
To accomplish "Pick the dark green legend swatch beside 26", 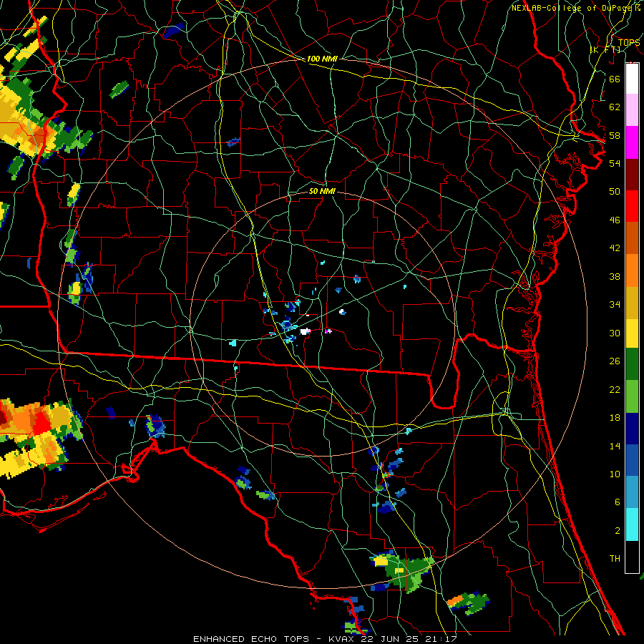I will pyautogui.click(x=632, y=364).
